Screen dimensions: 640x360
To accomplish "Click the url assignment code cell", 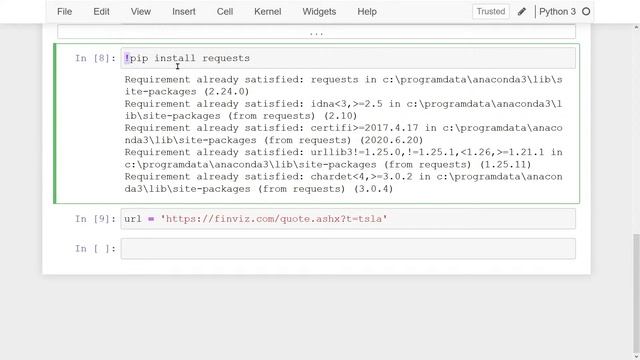I will click(348, 219).
